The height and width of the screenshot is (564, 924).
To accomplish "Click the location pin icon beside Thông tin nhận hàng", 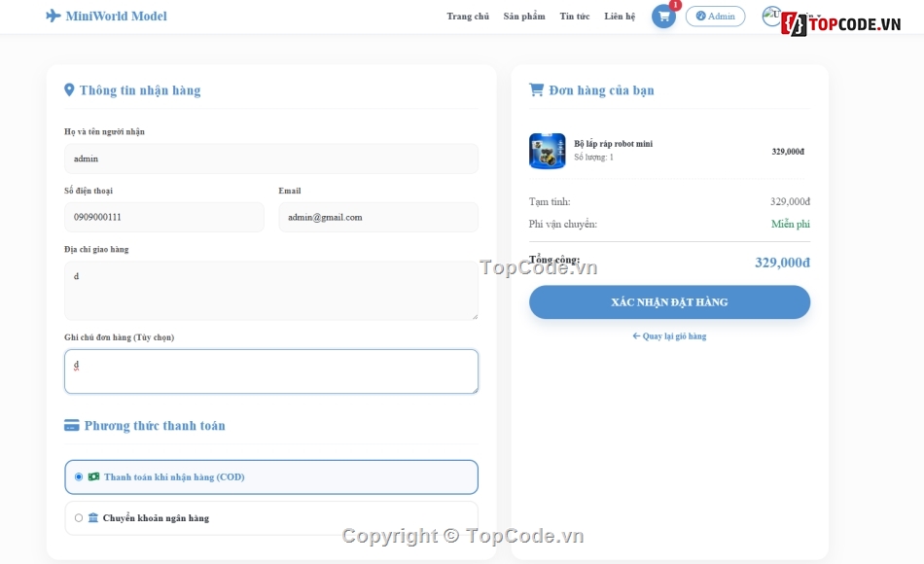I will [69, 89].
